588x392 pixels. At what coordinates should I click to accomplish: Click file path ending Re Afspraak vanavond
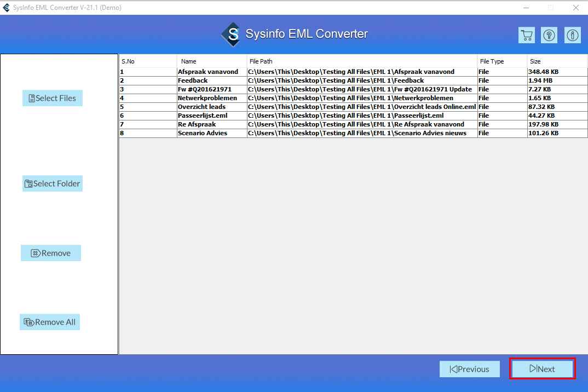pos(362,124)
